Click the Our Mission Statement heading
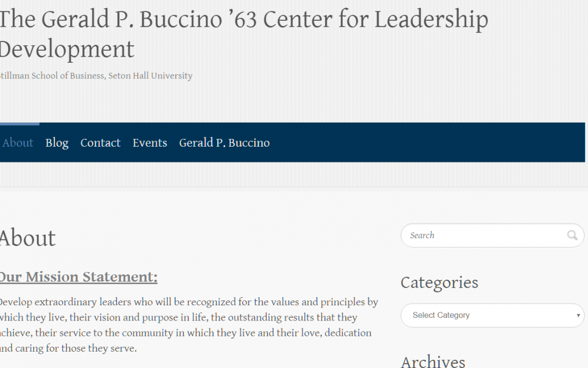The width and height of the screenshot is (588, 368). [x=78, y=277]
